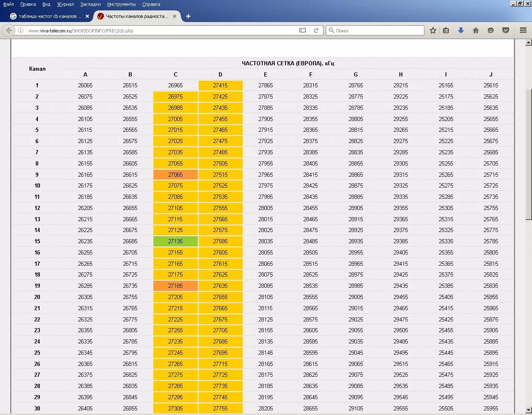The image size is (532, 415).
Task: Click the smiley face toolbar icon
Action: (x=491, y=30)
